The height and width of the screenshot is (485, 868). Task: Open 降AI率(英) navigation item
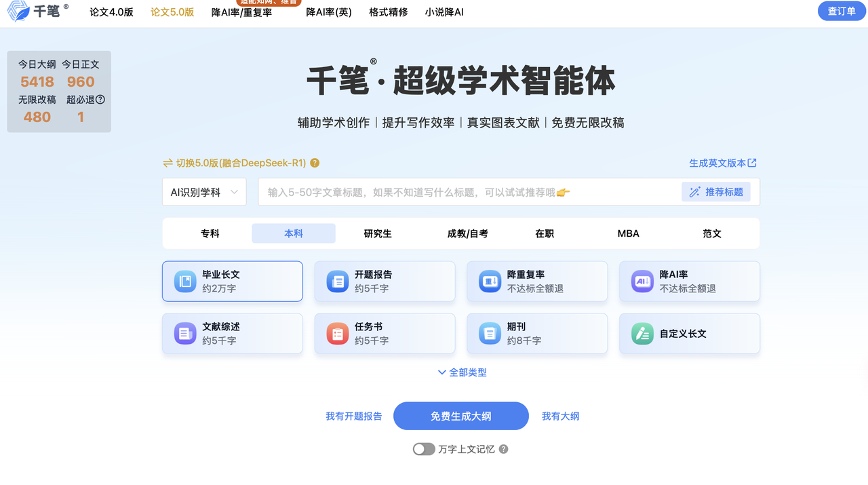(329, 12)
